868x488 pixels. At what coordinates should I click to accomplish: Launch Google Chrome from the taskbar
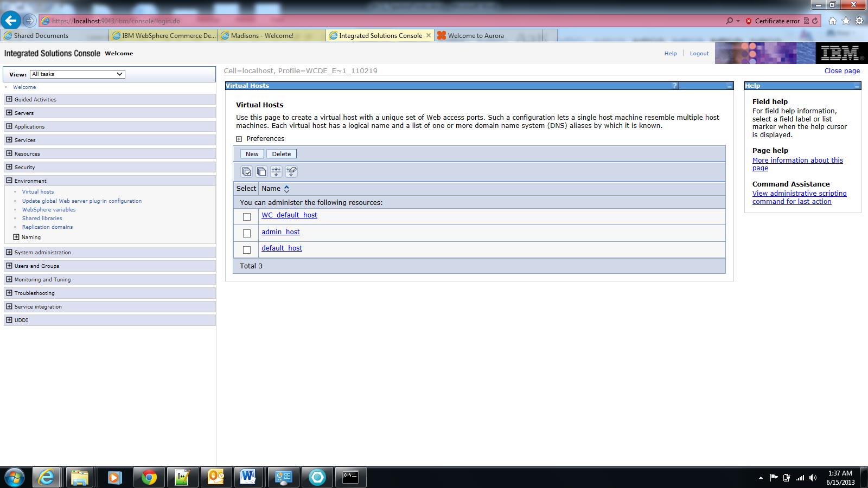click(x=149, y=478)
